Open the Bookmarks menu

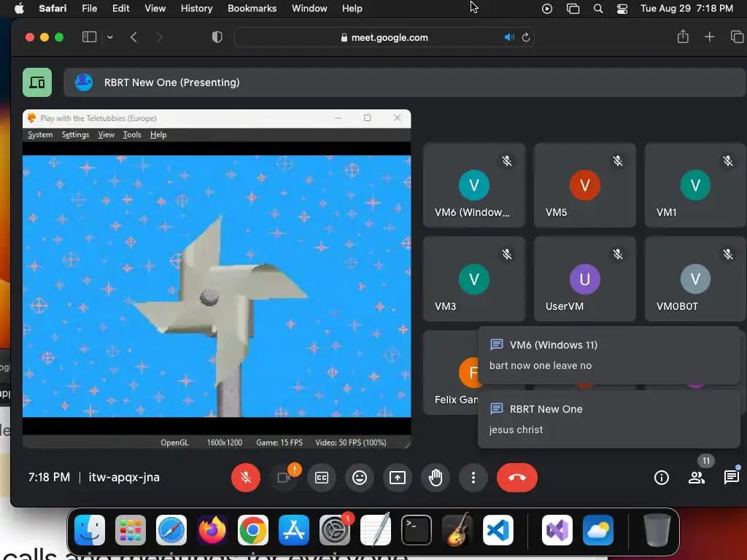pos(252,9)
